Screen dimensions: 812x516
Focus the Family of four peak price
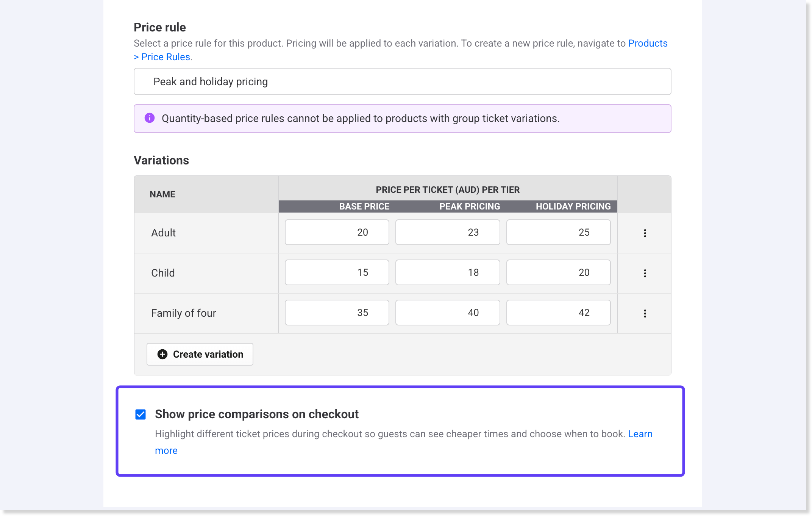447,313
